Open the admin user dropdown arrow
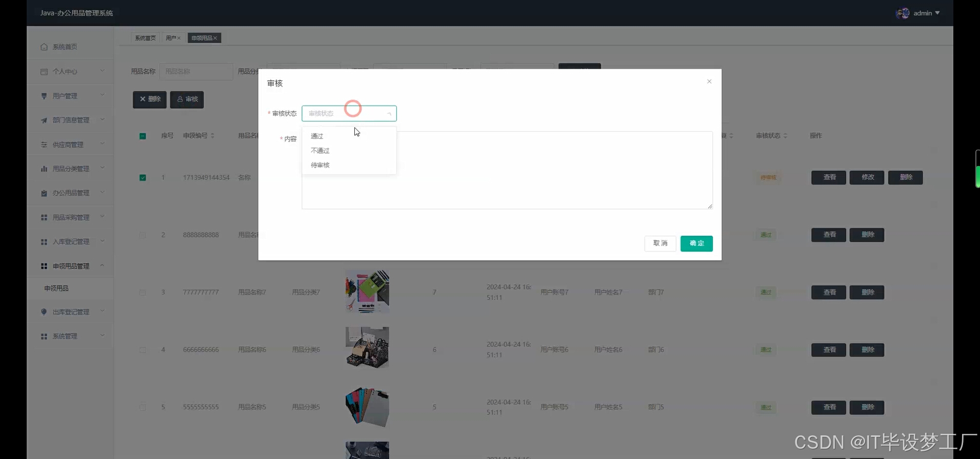980x459 pixels. 937,13
